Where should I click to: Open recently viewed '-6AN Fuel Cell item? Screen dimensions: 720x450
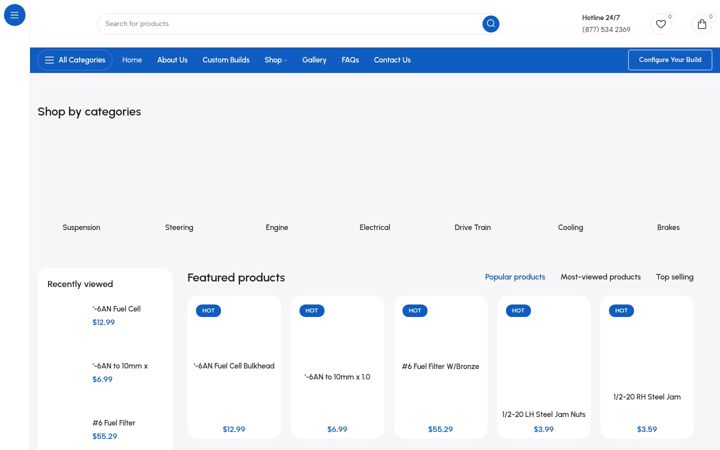[x=116, y=309]
